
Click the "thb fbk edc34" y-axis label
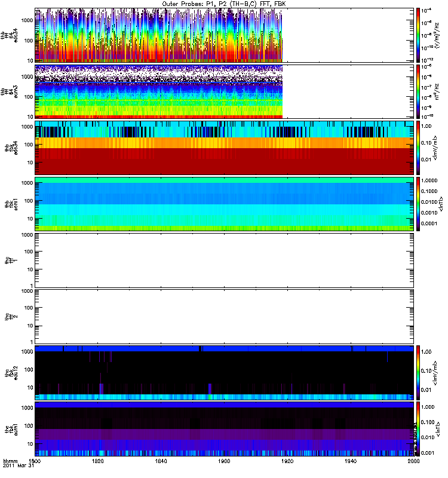point(11,148)
